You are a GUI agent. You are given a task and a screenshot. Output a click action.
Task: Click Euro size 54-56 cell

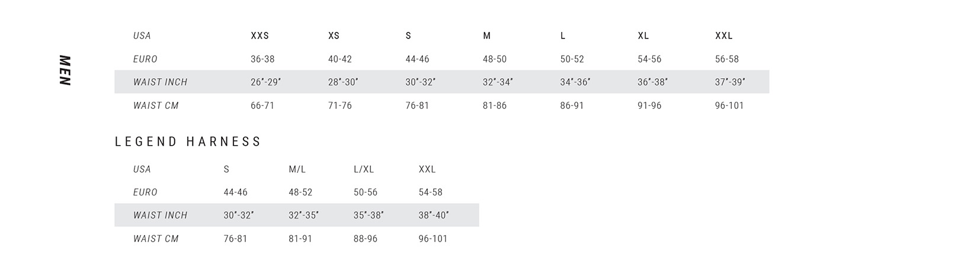point(649,59)
